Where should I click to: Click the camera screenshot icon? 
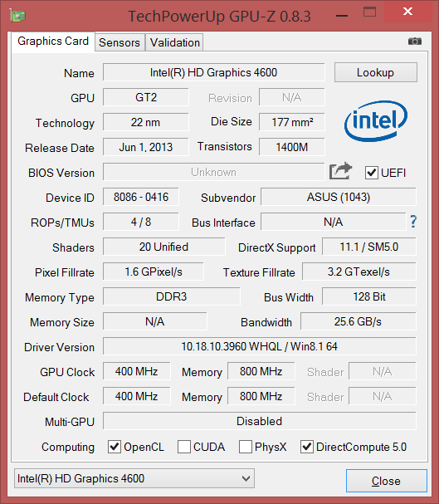point(415,42)
